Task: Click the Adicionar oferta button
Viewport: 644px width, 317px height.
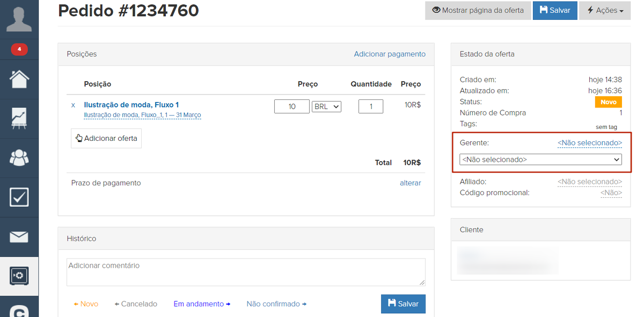Action: point(106,138)
